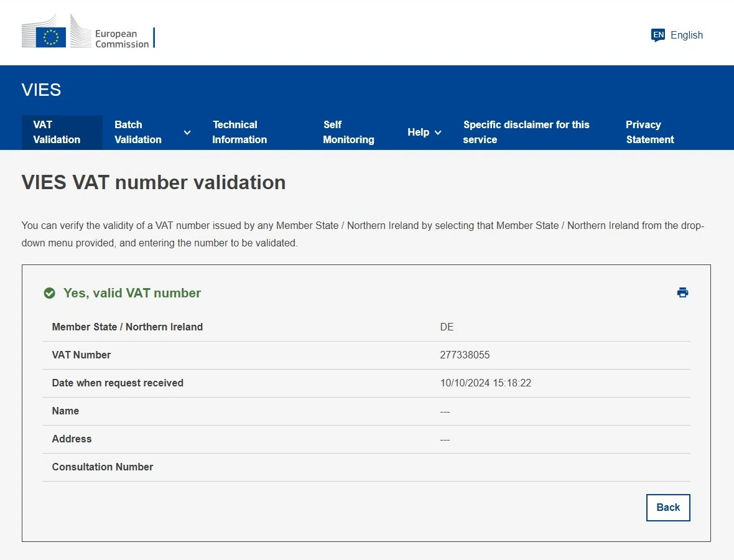Click the VIES heading link

point(41,90)
